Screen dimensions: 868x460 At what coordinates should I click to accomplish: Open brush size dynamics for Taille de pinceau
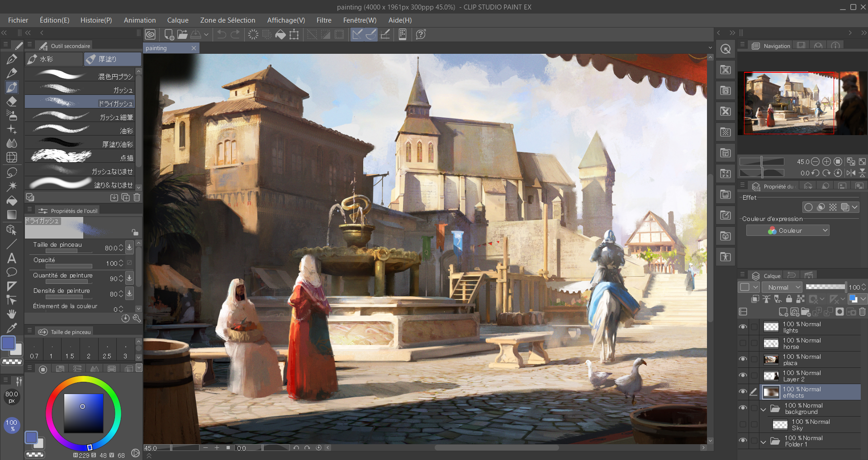click(x=129, y=247)
